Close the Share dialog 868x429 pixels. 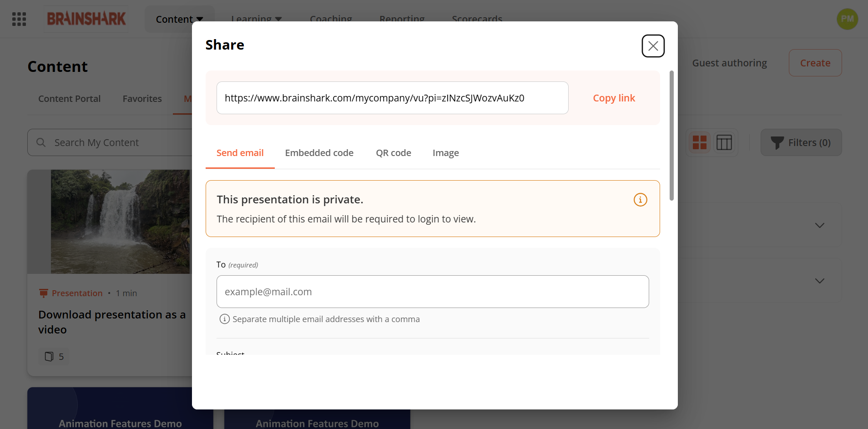(653, 46)
